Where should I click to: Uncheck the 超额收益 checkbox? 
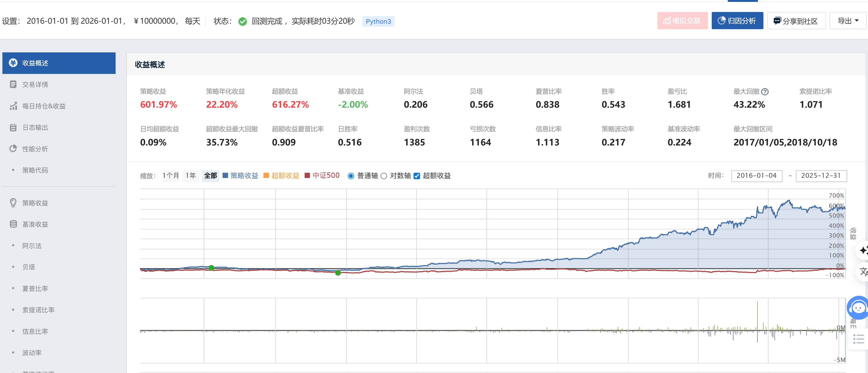[417, 176]
